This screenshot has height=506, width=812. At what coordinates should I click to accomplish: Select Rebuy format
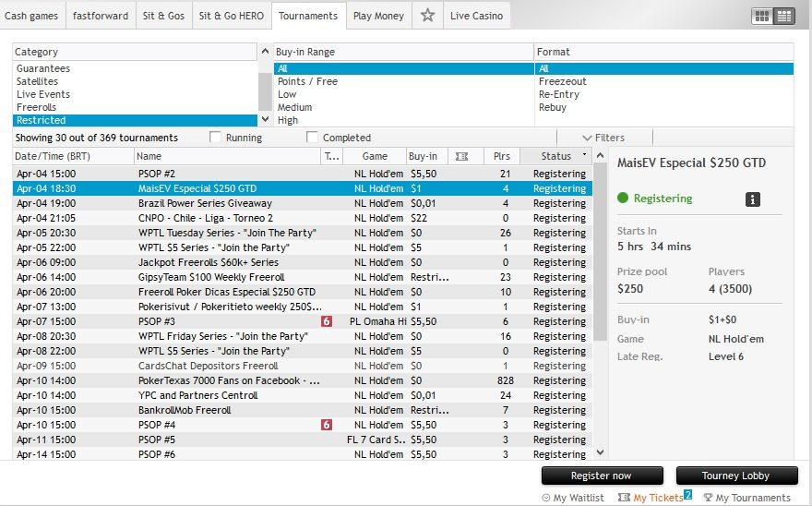coord(663,107)
